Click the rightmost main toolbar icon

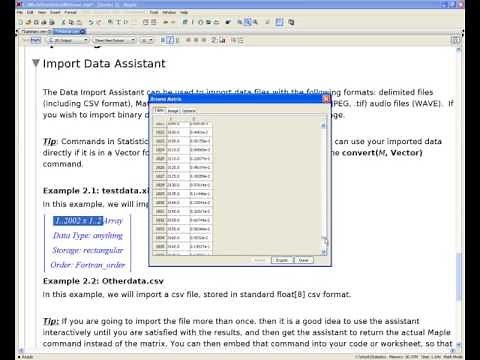291,22
